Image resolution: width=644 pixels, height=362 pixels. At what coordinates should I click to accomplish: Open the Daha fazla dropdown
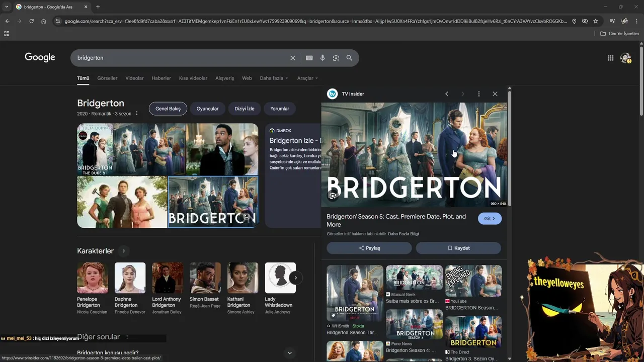[x=274, y=78]
